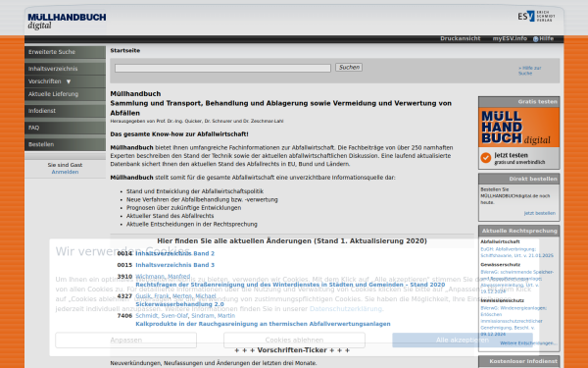This screenshot has width=588, height=368.
Task: Click Cookies ablehnen button
Action: click(294, 341)
